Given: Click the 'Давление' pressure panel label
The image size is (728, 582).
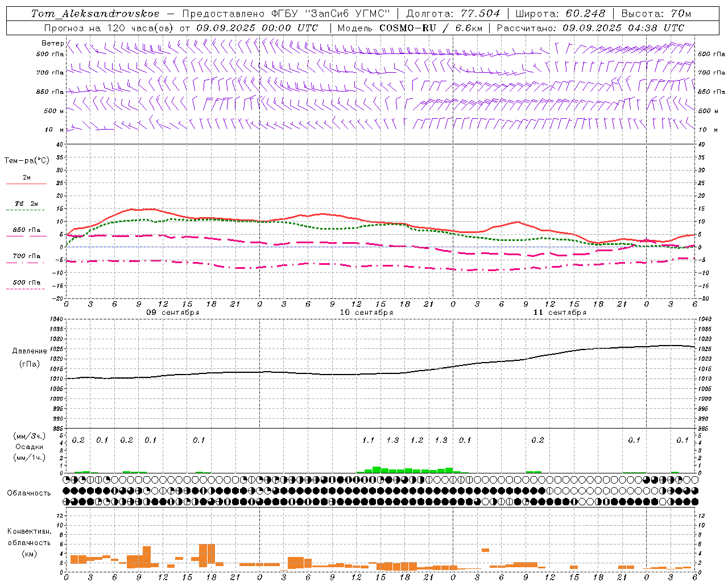Looking at the screenshot, I should tap(30, 351).
